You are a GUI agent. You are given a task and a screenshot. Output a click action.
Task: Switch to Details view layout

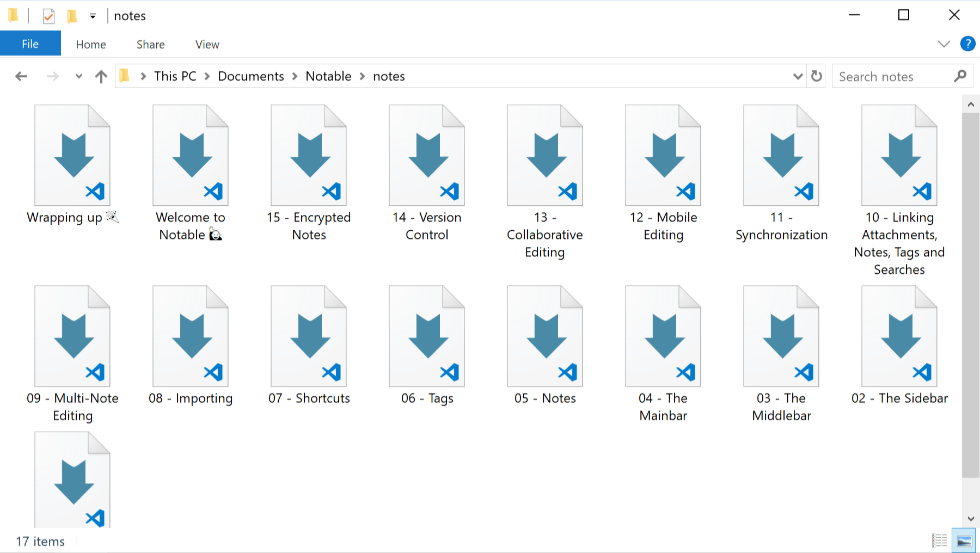click(939, 540)
